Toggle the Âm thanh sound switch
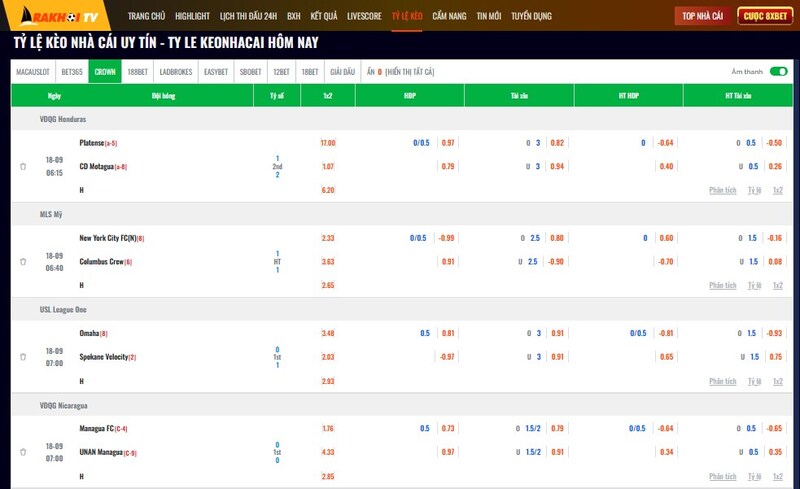This screenshot has width=800, height=489. click(x=777, y=72)
